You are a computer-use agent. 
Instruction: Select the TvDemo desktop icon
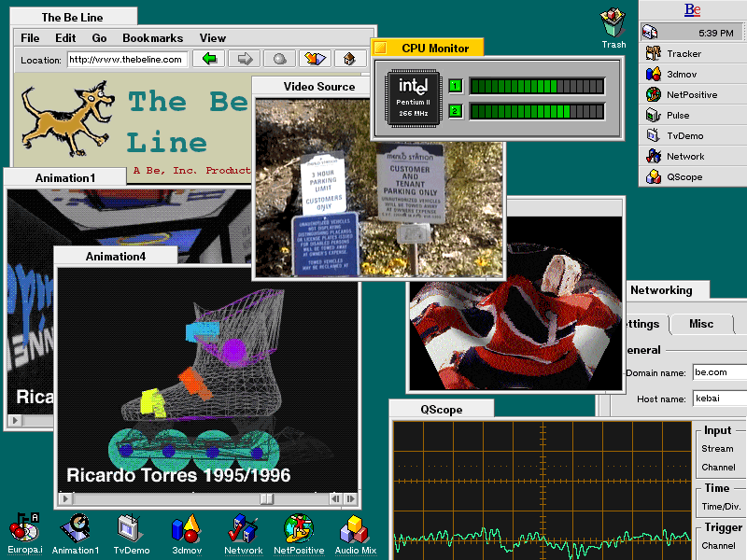click(131, 534)
